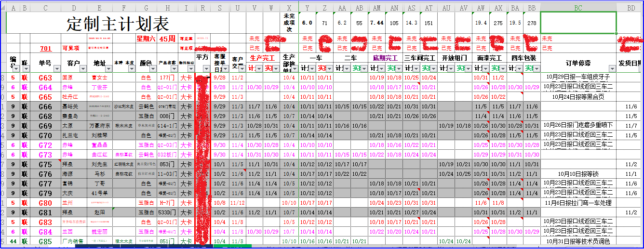Open the 订单停滞 filter dropdown

click(613, 68)
